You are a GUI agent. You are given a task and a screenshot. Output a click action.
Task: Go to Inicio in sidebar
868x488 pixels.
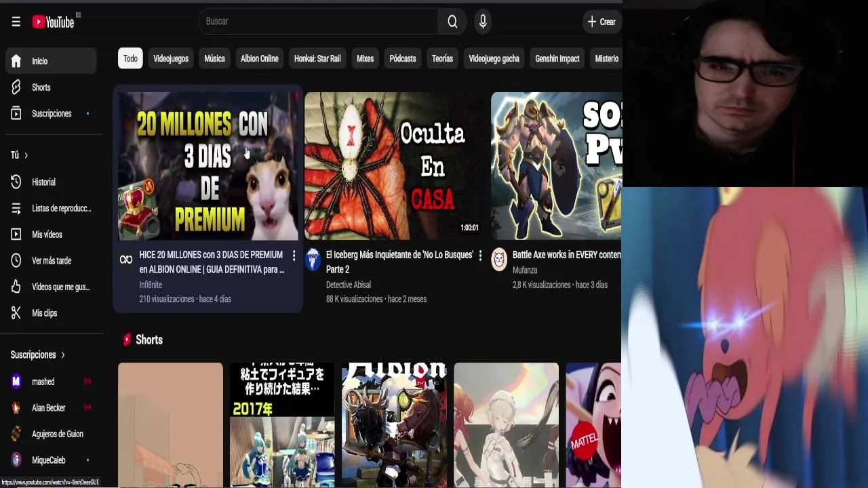click(52, 61)
